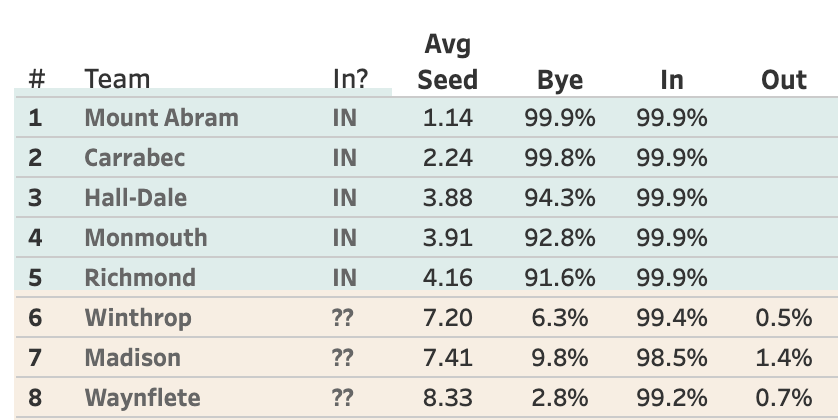Select the Team column header
The image size is (838, 420).
click(x=117, y=79)
